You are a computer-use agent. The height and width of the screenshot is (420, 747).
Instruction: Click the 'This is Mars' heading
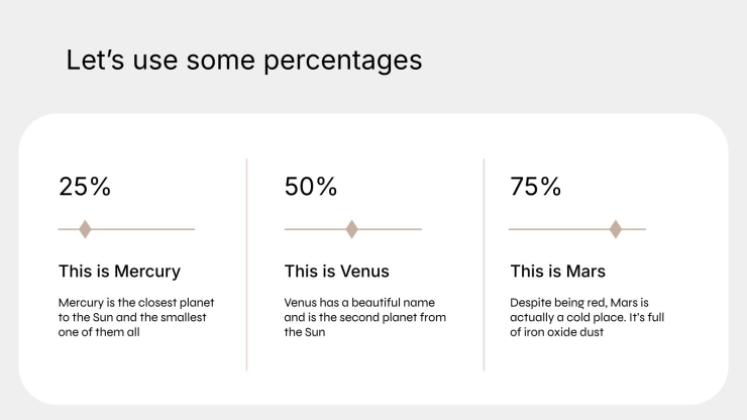coord(558,271)
